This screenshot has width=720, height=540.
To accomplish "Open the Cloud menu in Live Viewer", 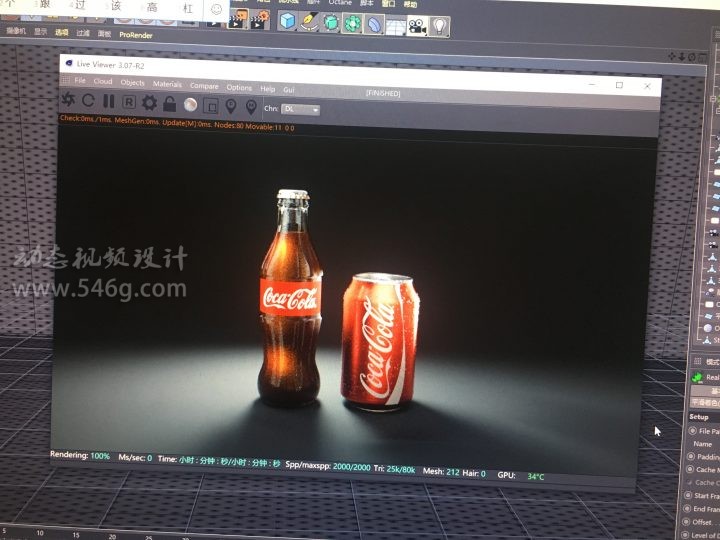I will tap(103, 81).
